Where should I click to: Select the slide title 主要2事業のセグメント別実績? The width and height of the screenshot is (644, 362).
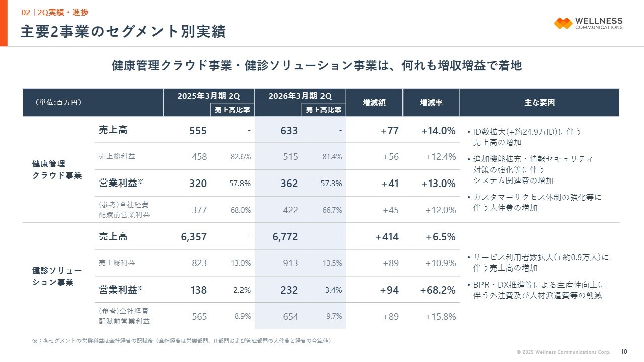[x=123, y=31]
